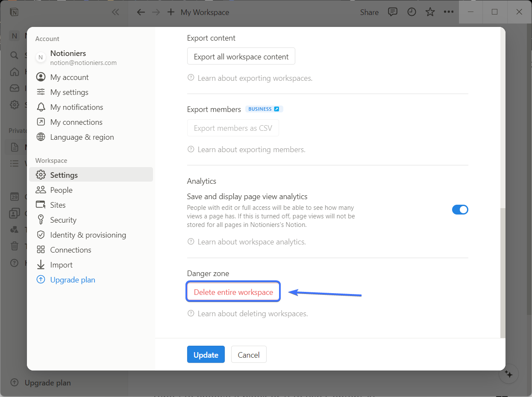Click the Upgrade plan link in settings
This screenshot has height=397, width=532.
coord(72,280)
